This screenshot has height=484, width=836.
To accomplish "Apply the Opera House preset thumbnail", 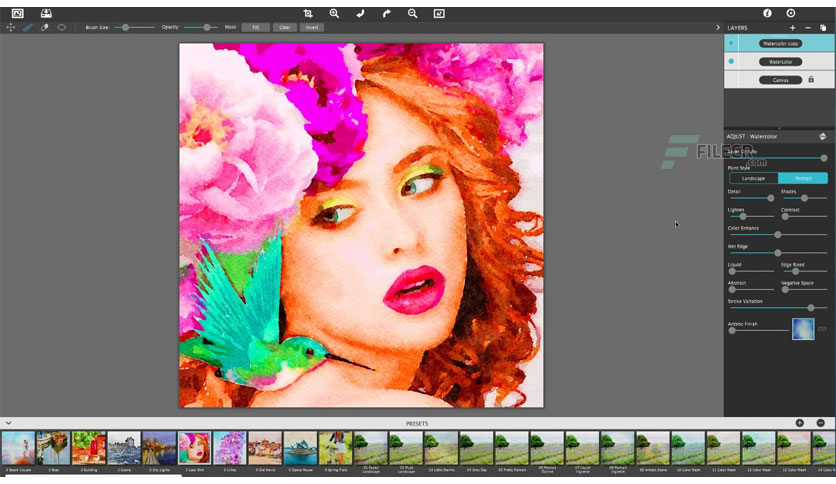I will point(300,448).
